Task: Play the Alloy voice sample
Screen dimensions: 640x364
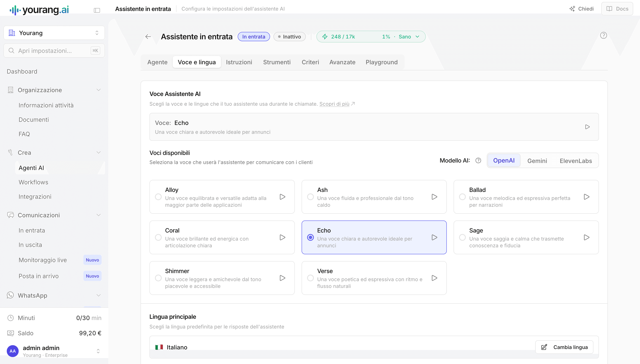Action: (x=282, y=197)
